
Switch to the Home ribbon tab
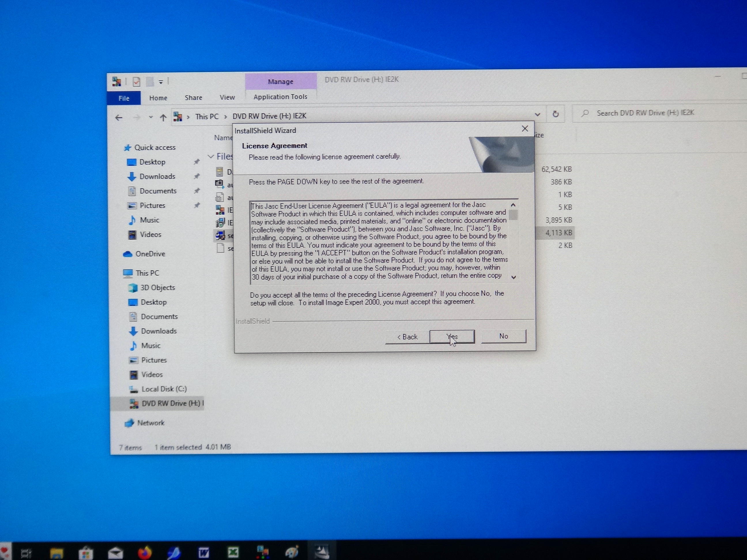click(x=158, y=98)
